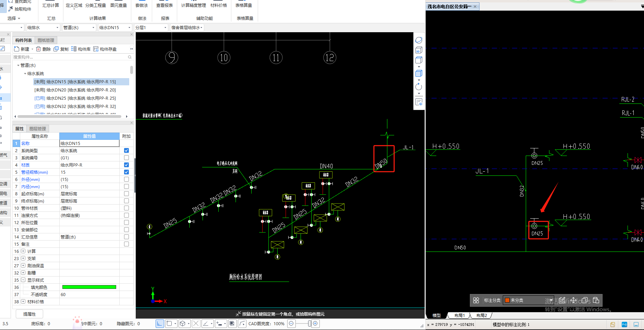
Task: Click the paste annotation icon
Action: (x=596, y=300)
